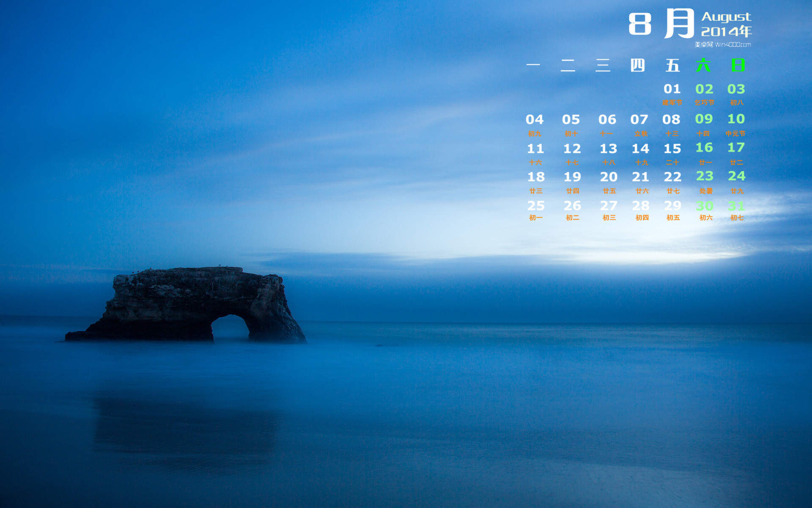Select the Wednesday header "三"

click(x=603, y=65)
